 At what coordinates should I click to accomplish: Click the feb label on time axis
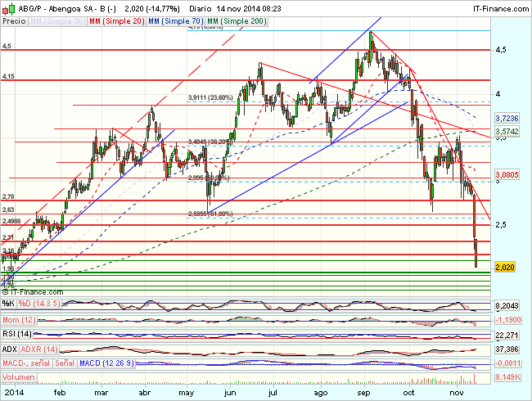tap(60, 393)
